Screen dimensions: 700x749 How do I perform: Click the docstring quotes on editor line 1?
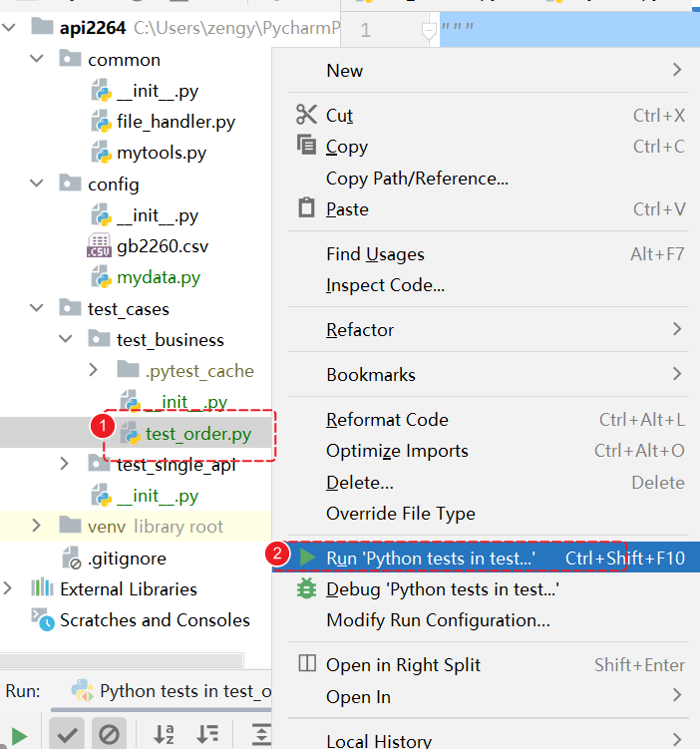click(x=457, y=26)
